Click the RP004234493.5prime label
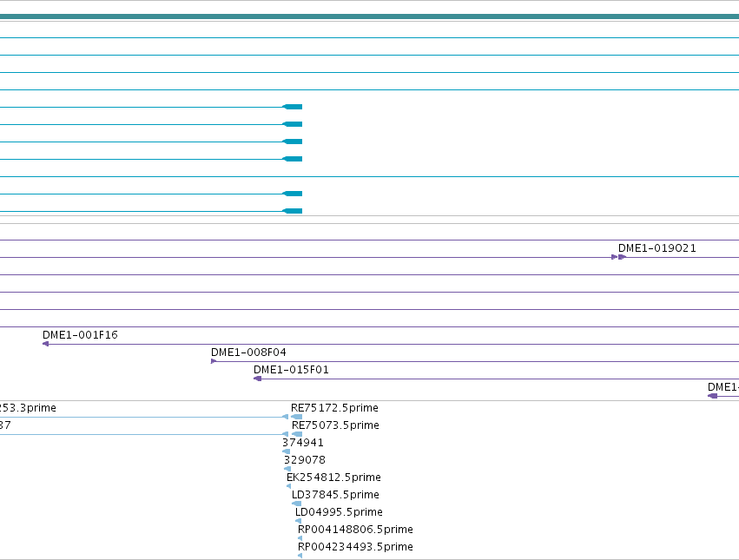 point(355,547)
